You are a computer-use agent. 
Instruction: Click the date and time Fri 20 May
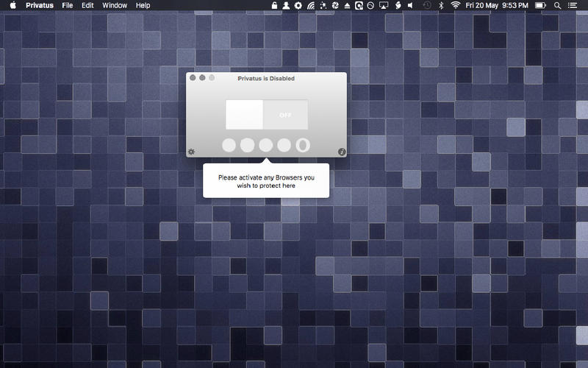point(497,5)
